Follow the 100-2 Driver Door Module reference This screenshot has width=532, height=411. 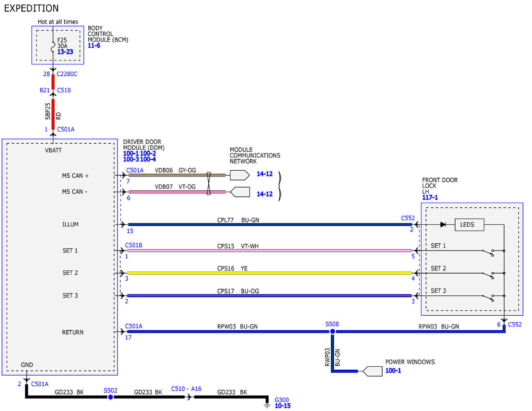click(148, 153)
